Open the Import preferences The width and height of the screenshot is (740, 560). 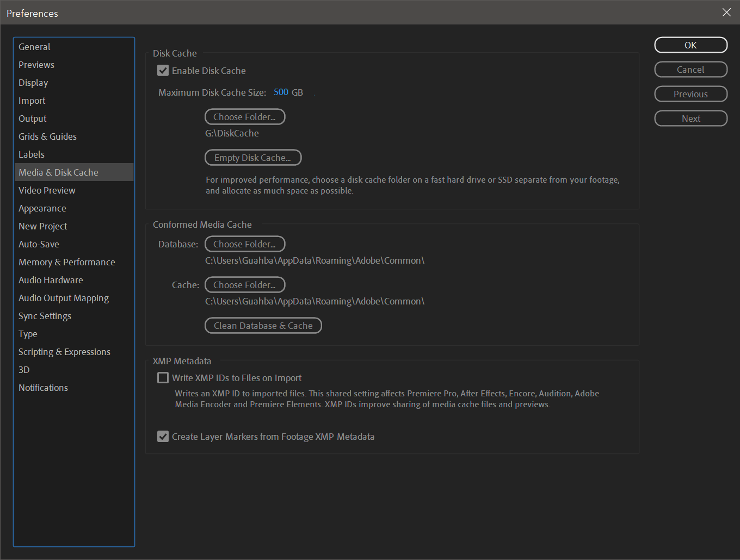(x=32, y=100)
